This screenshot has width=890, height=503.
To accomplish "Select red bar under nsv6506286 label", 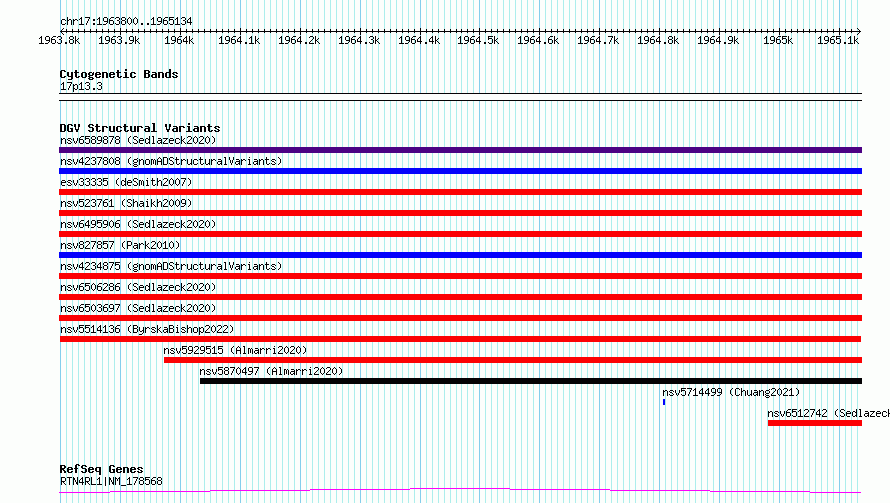I will pyautogui.click(x=460, y=297).
